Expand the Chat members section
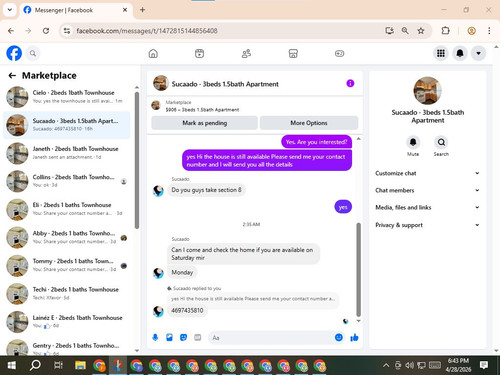Image resolution: width=500 pixels, height=375 pixels. (427, 190)
